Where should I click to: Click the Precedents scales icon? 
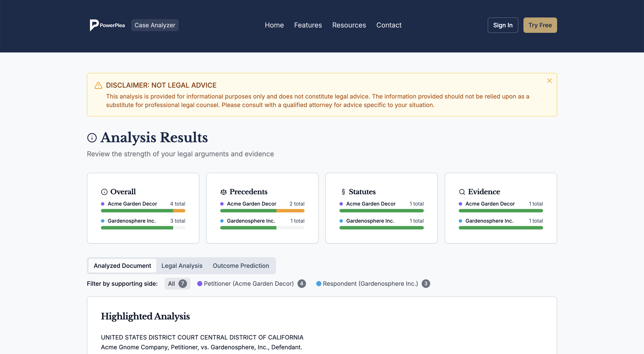[223, 192]
